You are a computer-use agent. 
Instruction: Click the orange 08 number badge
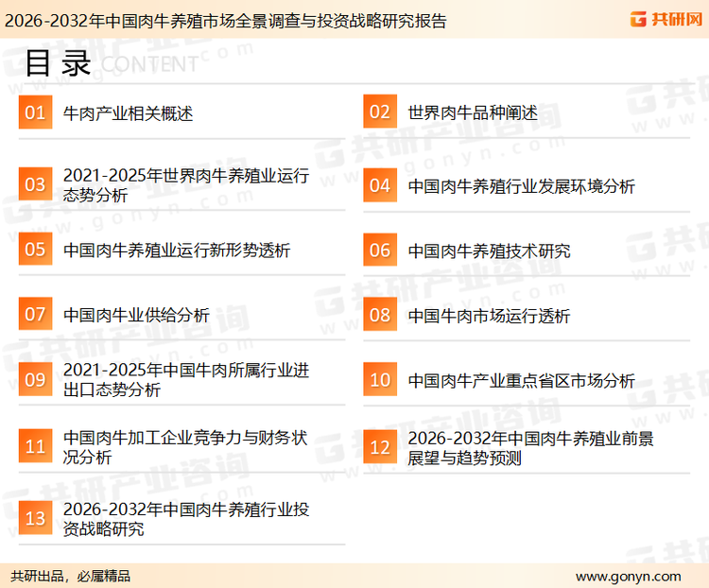point(380,315)
